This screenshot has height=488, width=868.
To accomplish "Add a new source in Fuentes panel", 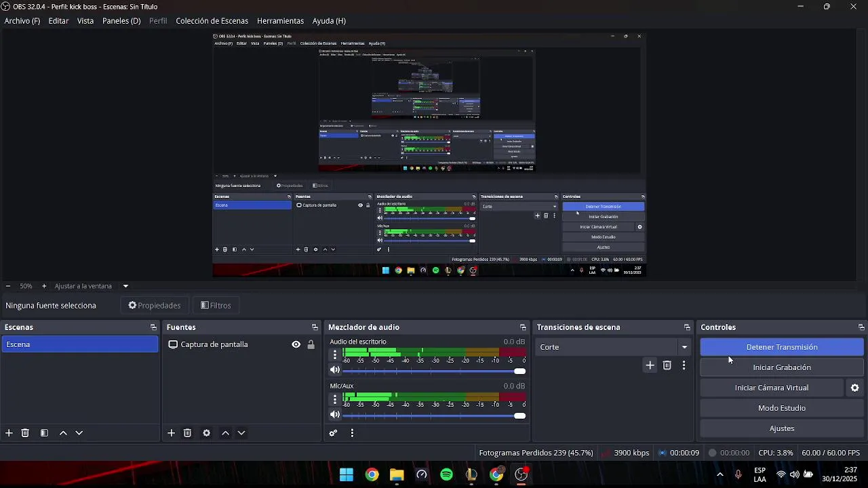I will tap(172, 433).
